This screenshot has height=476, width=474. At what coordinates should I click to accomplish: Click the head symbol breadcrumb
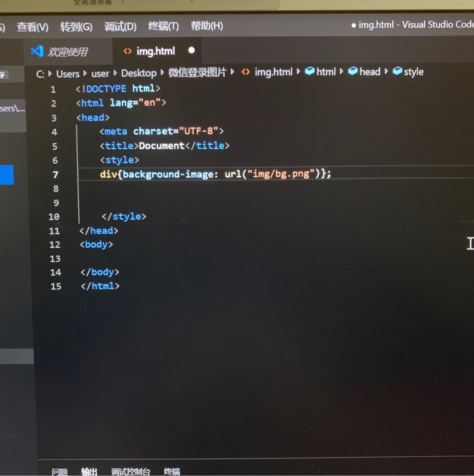pos(370,72)
